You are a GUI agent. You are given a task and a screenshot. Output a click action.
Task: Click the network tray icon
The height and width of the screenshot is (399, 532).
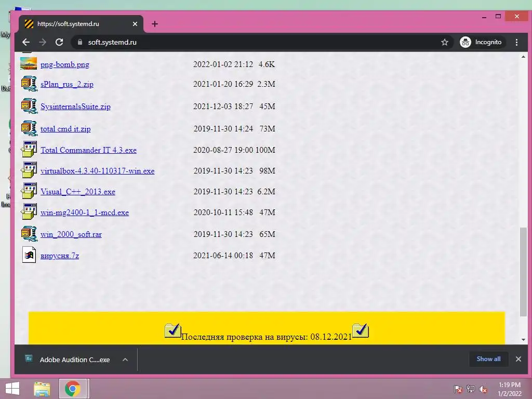pyautogui.click(x=471, y=389)
